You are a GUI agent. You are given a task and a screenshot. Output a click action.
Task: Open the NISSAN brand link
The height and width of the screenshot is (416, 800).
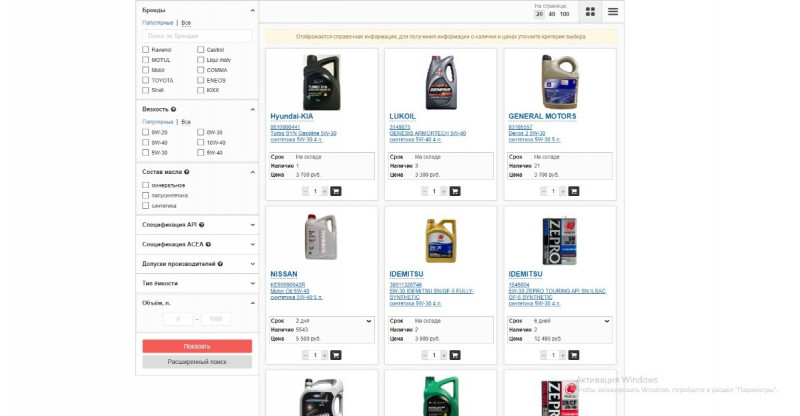(x=284, y=274)
